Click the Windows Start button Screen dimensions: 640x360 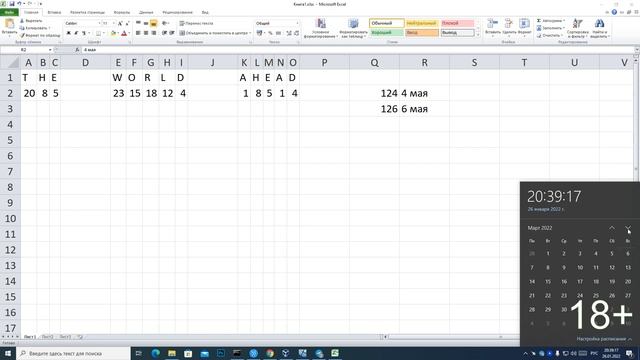click(x=8, y=353)
